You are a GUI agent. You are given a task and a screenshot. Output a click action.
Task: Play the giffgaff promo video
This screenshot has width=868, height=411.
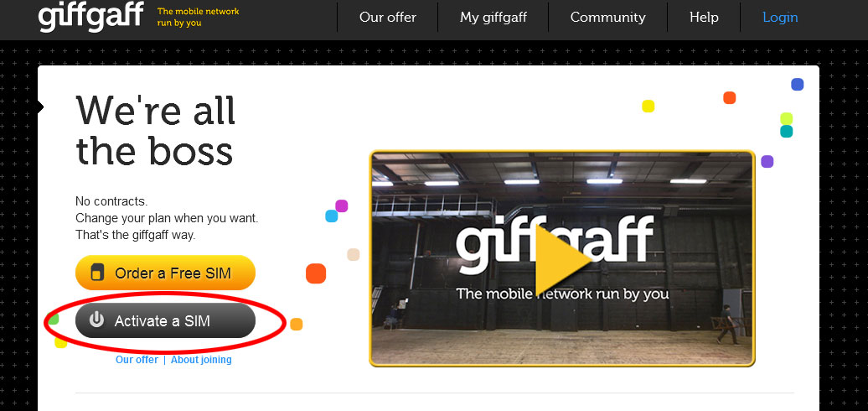562,260
